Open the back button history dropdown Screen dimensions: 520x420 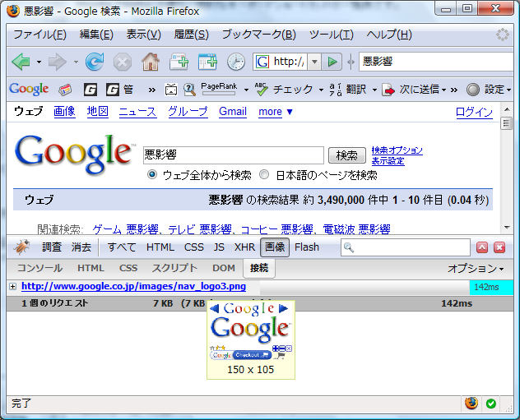[39, 62]
